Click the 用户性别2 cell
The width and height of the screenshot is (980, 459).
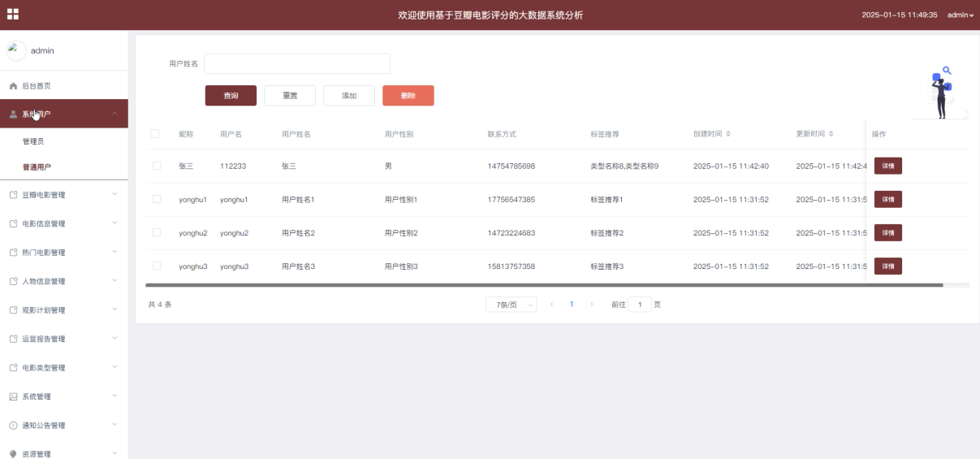point(401,232)
